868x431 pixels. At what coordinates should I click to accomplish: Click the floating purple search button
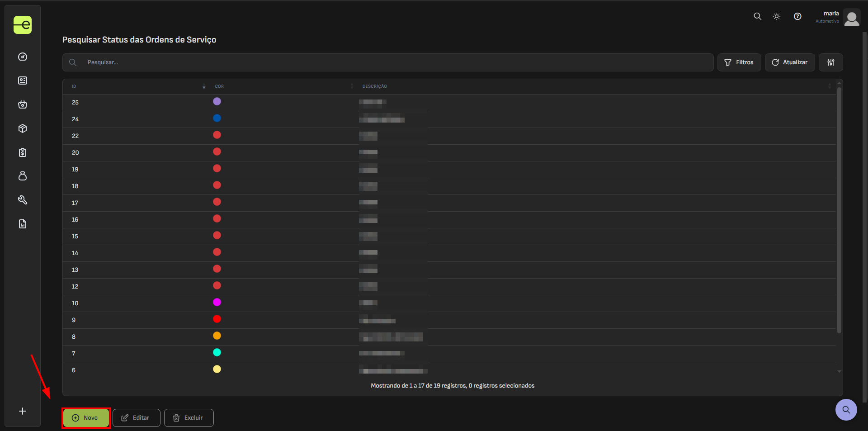point(846,410)
